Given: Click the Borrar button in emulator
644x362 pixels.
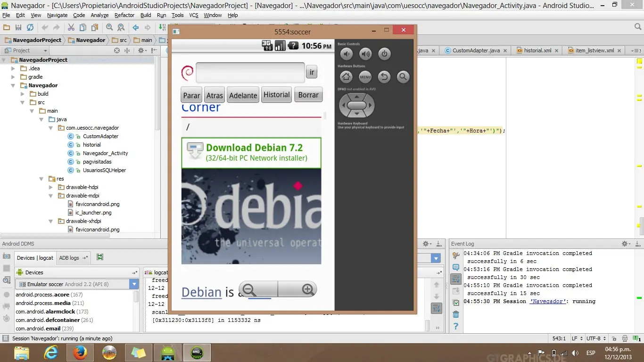Looking at the screenshot, I should pyautogui.click(x=308, y=94).
